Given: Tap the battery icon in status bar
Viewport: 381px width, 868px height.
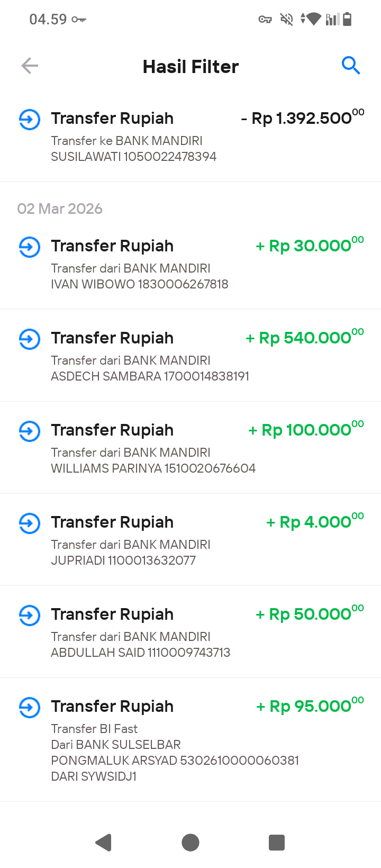Looking at the screenshot, I should point(347,20).
